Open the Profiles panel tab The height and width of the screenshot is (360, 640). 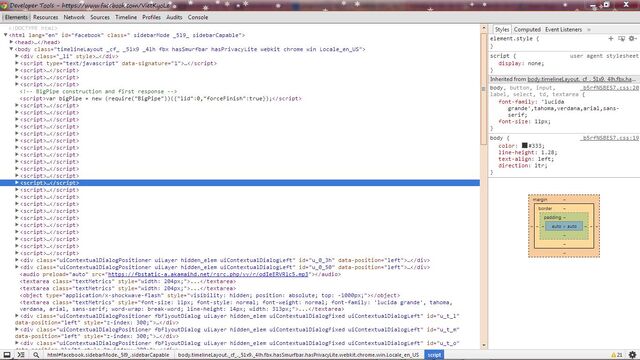[x=151, y=17]
